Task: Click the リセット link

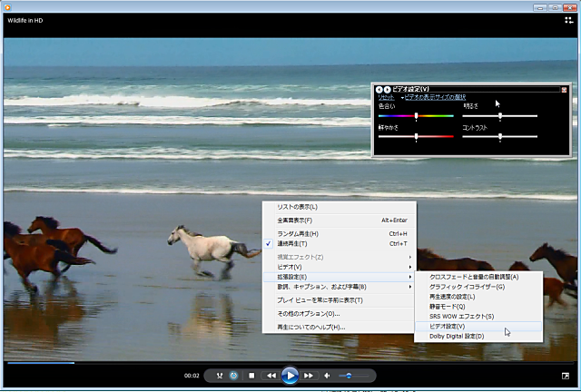Action: pyautogui.click(x=386, y=97)
